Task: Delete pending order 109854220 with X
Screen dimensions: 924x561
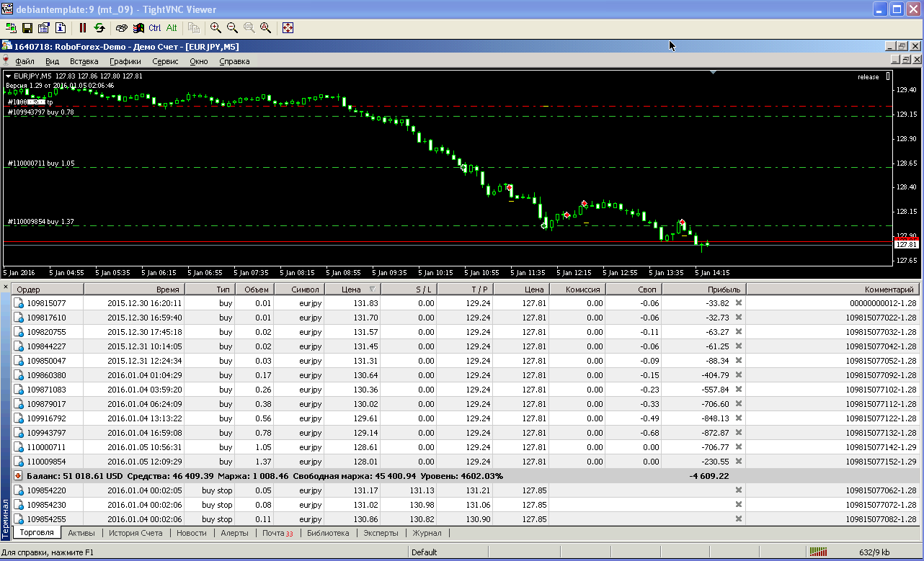Action: [x=738, y=490]
